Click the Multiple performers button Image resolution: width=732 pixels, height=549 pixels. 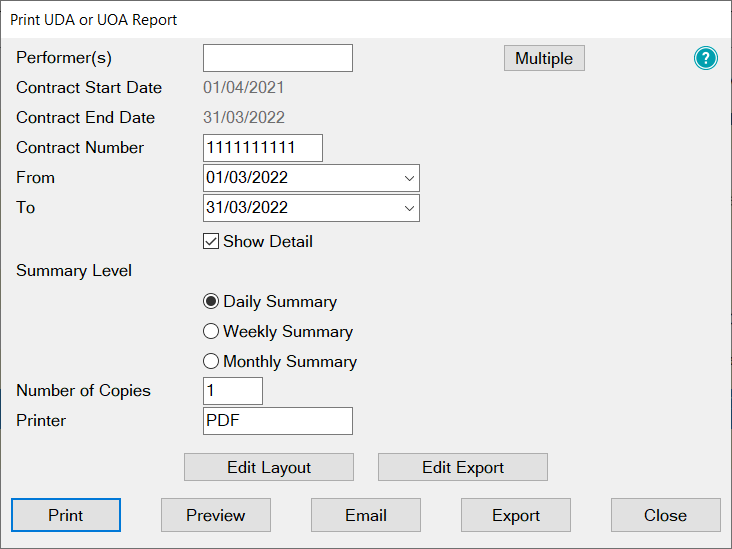point(544,58)
